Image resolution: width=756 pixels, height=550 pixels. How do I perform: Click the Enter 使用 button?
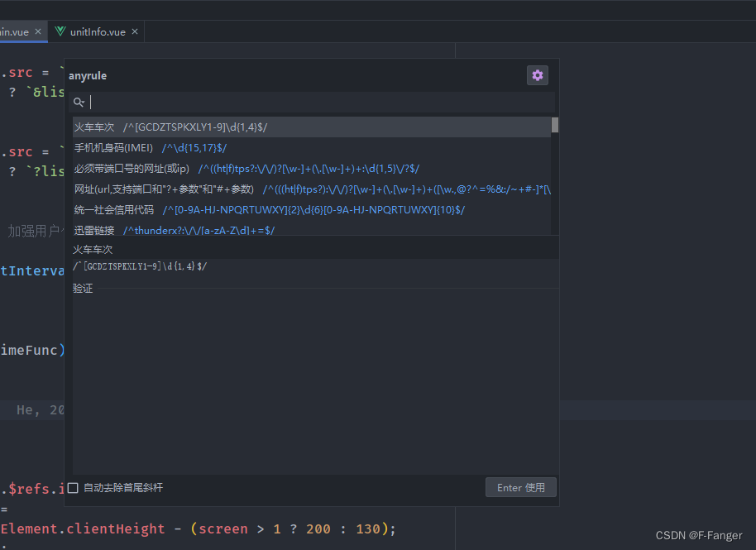(x=521, y=487)
